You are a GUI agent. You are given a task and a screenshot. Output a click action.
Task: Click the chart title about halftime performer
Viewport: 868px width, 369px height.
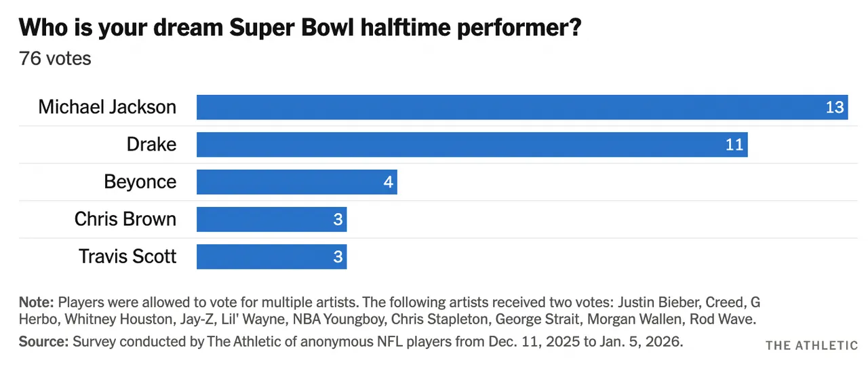coord(300,27)
